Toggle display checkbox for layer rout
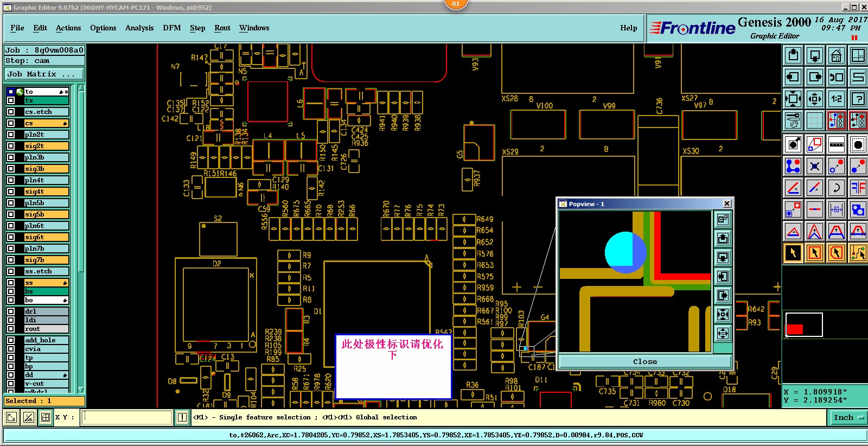The height and width of the screenshot is (446, 868). pos(11,329)
